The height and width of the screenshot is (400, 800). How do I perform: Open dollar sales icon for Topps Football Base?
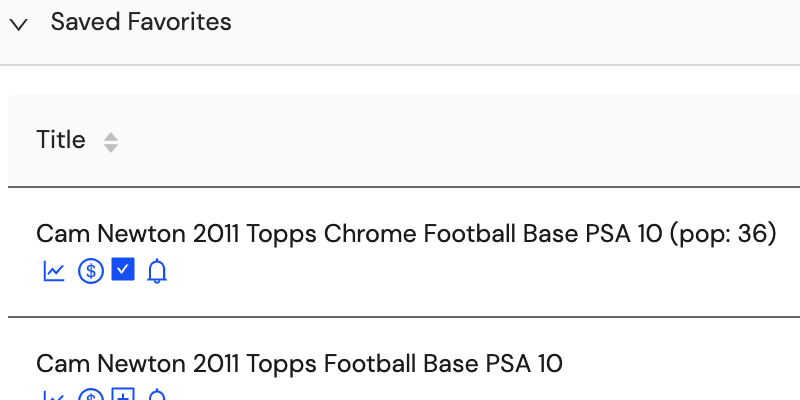[91, 394]
